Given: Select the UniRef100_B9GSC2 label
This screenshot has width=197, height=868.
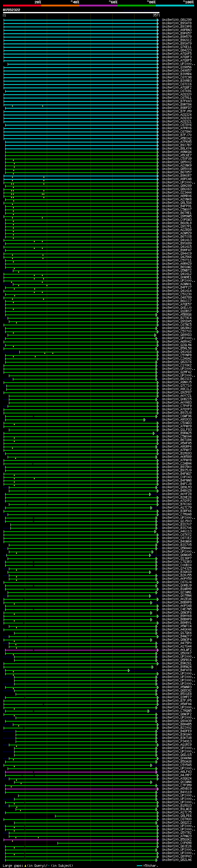Looking at the screenshot, I should coord(177,40).
